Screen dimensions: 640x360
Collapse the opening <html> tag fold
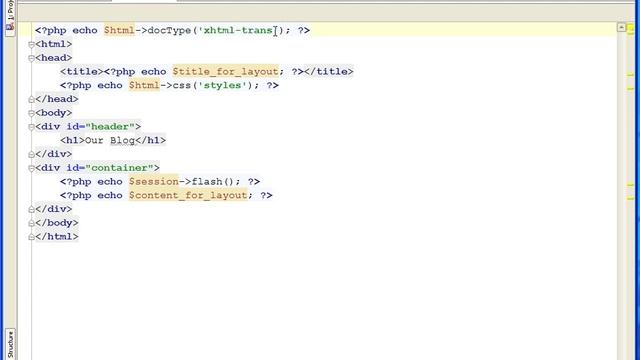point(31,44)
